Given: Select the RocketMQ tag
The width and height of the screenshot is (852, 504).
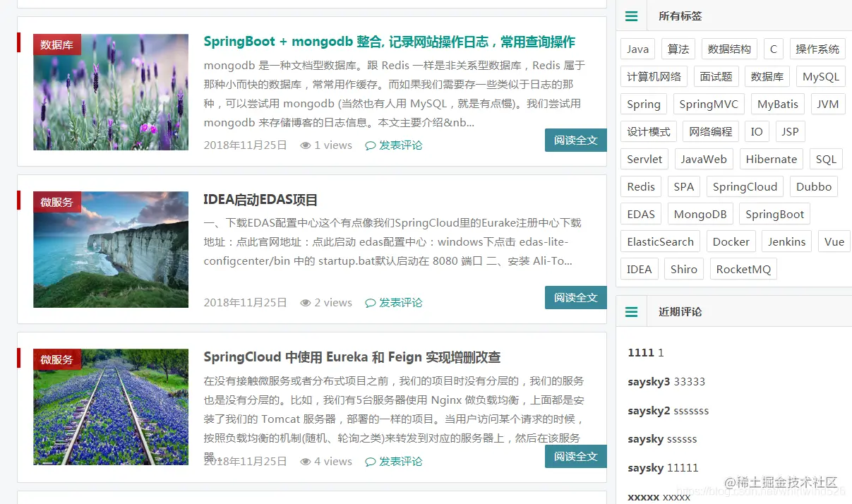Looking at the screenshot, I should pos(743,269).
